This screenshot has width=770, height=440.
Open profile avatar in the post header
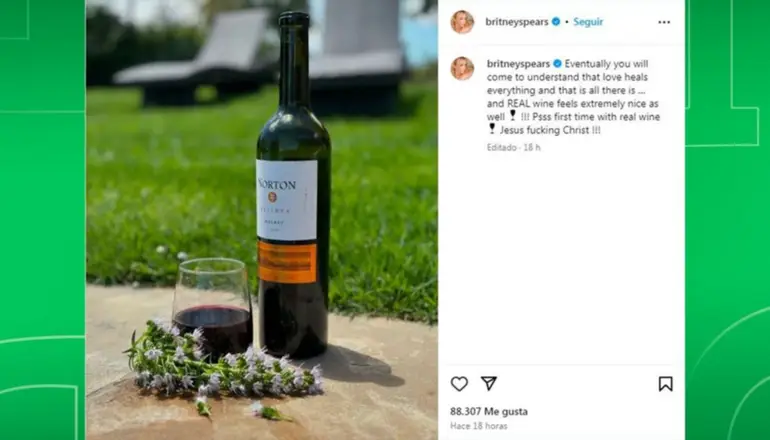click(x=462, y=22)
